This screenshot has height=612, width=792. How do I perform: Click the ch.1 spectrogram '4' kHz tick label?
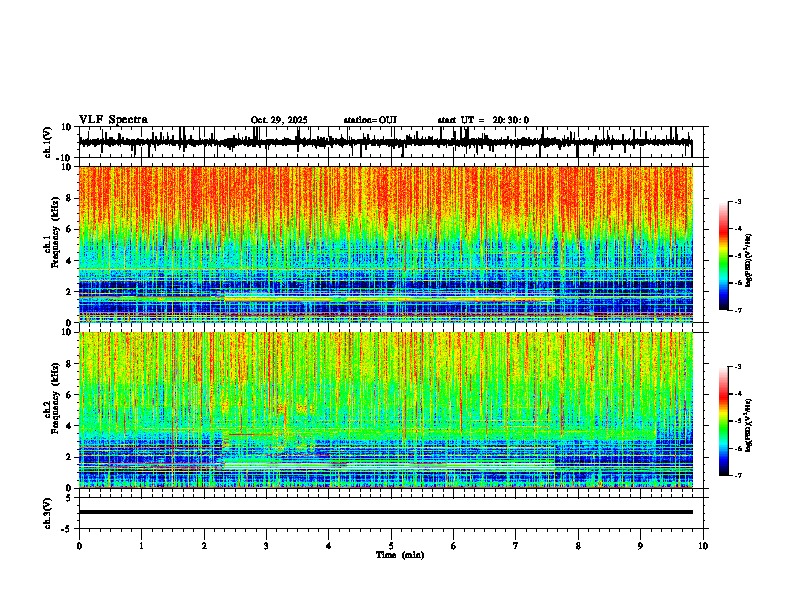point(70,261)
